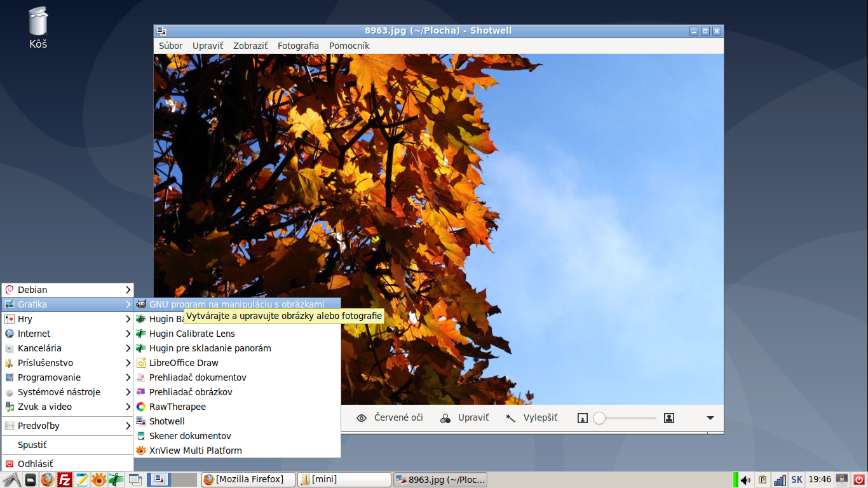Open the Kôš trash icon on desktop

[x=38, y=29]
